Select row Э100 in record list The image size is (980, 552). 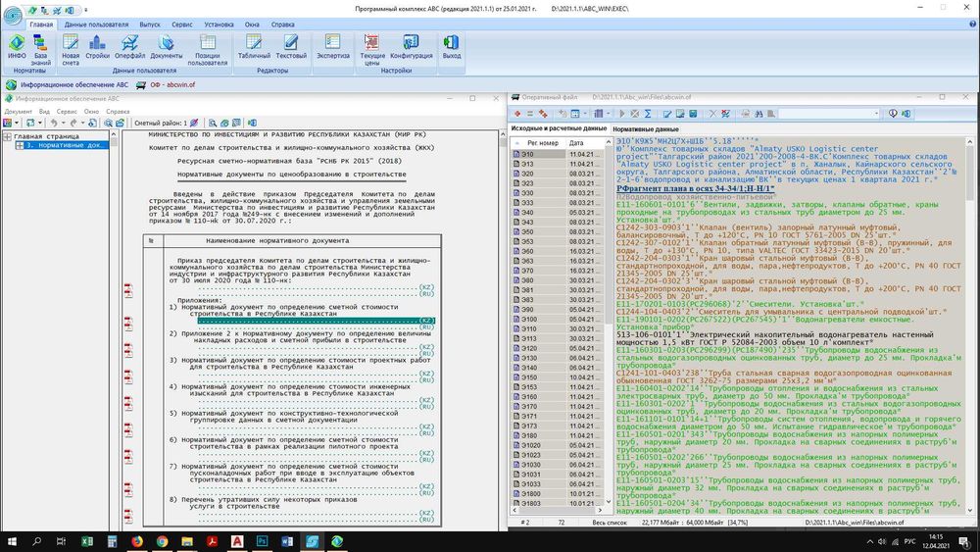click(529, 319)
